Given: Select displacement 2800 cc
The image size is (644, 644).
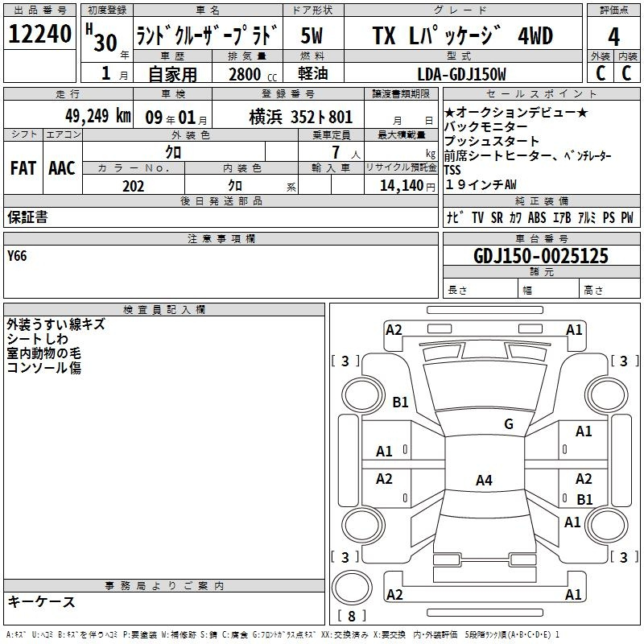Looking at the screenshot, I should [x=253, y=75].
